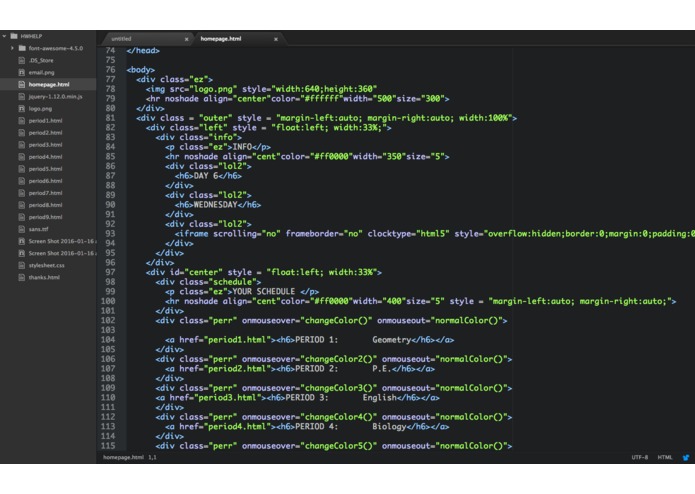This screenshot has width=695, height=494.
Task: Click "changeColor5()" on line 115
Action: coord(339,446)
